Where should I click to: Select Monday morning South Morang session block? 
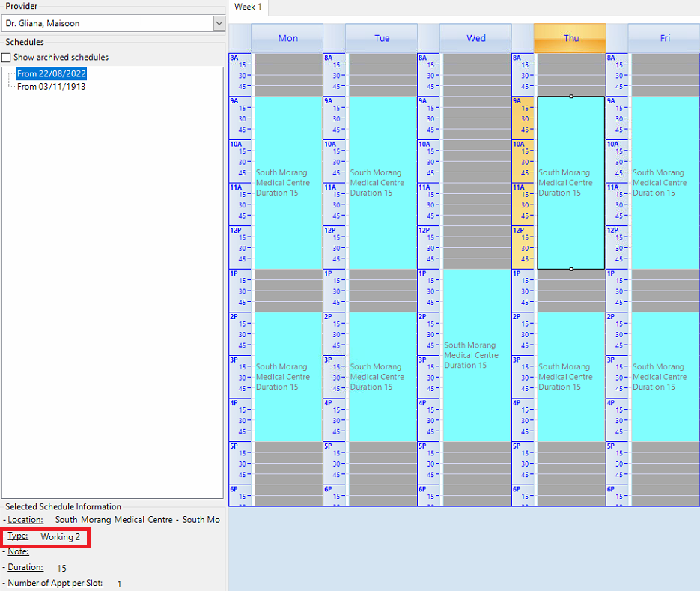point(288,183)
